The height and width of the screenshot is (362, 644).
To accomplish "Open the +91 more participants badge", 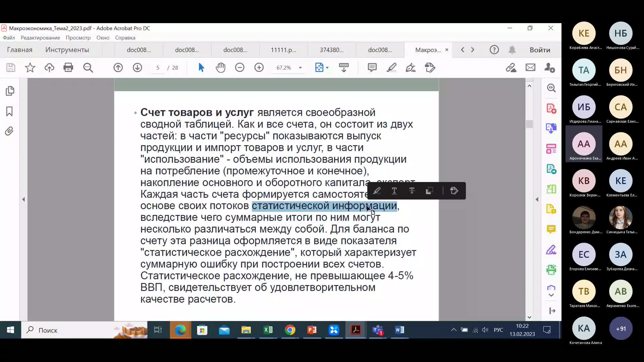I will pyautogui.click(x=621, y=328).
